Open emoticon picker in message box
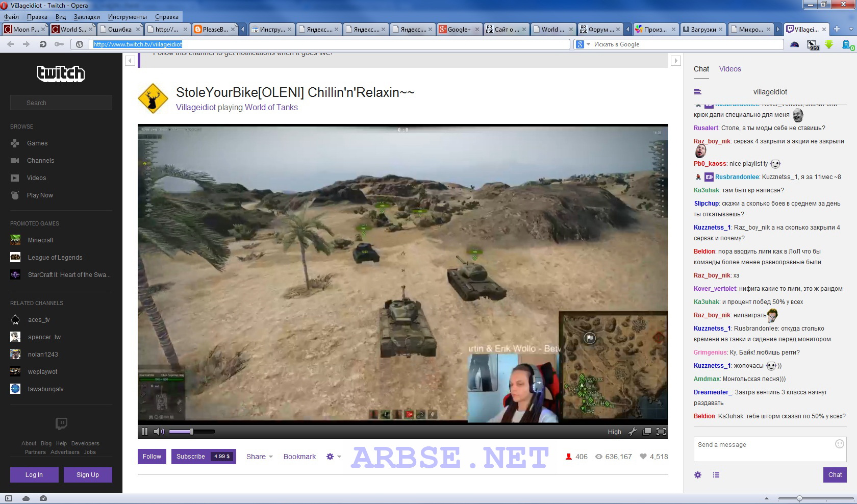The width and height of the screenshot is (857, 504). pos(839,444)
